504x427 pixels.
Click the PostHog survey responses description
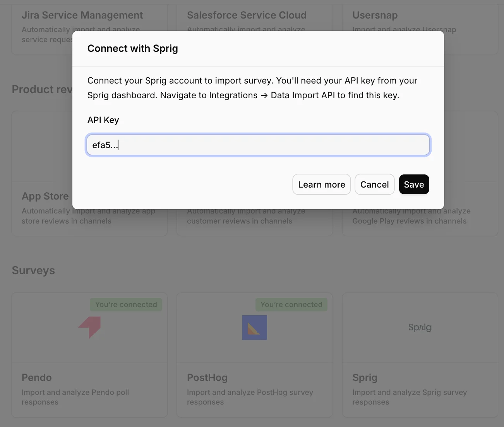(x=250, y=397)
